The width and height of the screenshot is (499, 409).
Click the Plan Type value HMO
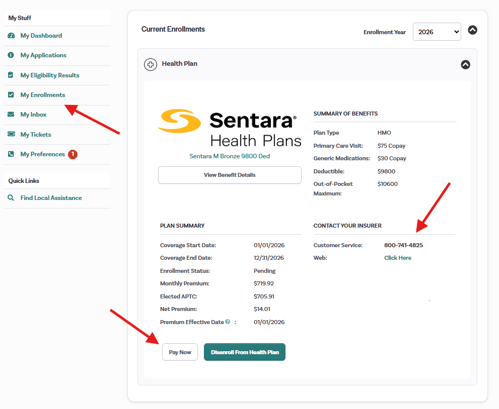(x=384, y=133)
